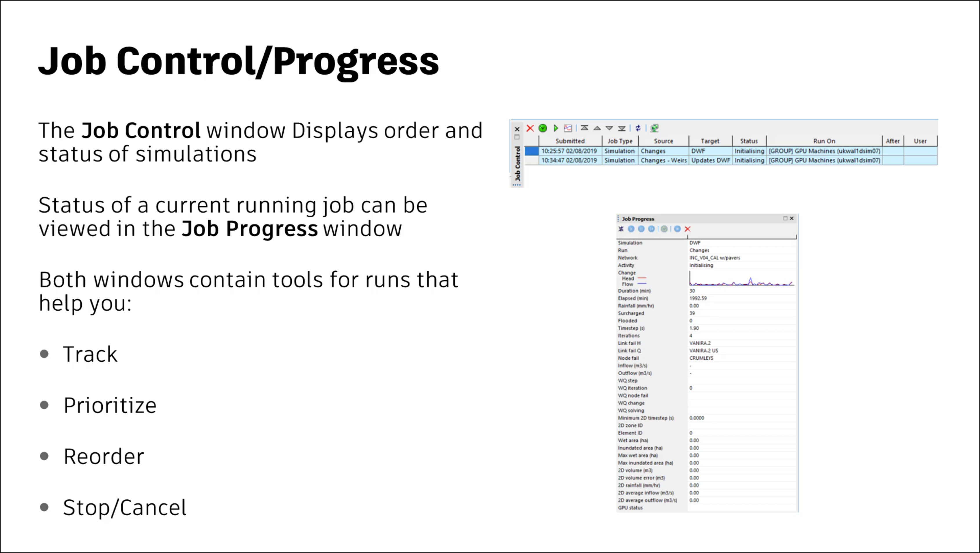
Task: Click the Link fail H value VANIRA.2
Action: pyautogui.click(x=700, y=343)
